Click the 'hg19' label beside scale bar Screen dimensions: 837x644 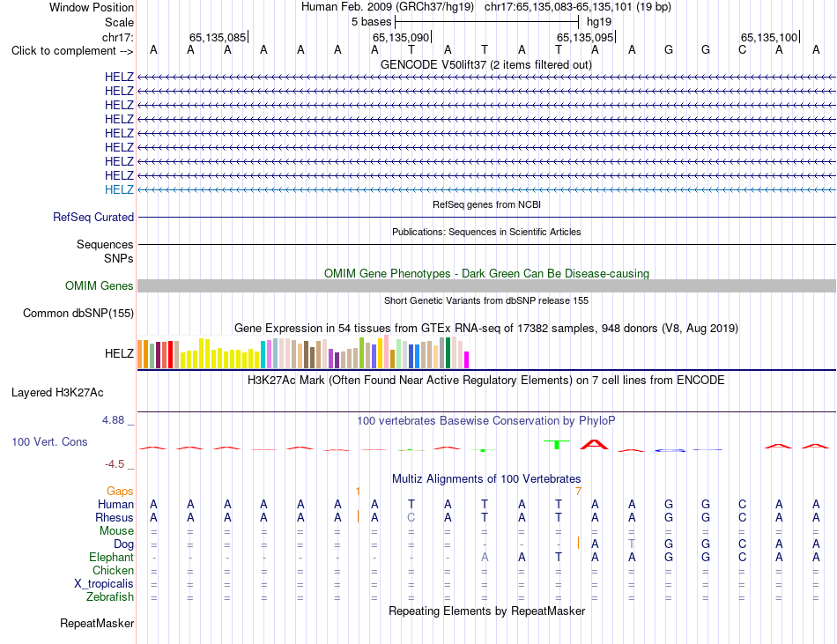click(x=599, y=22)
